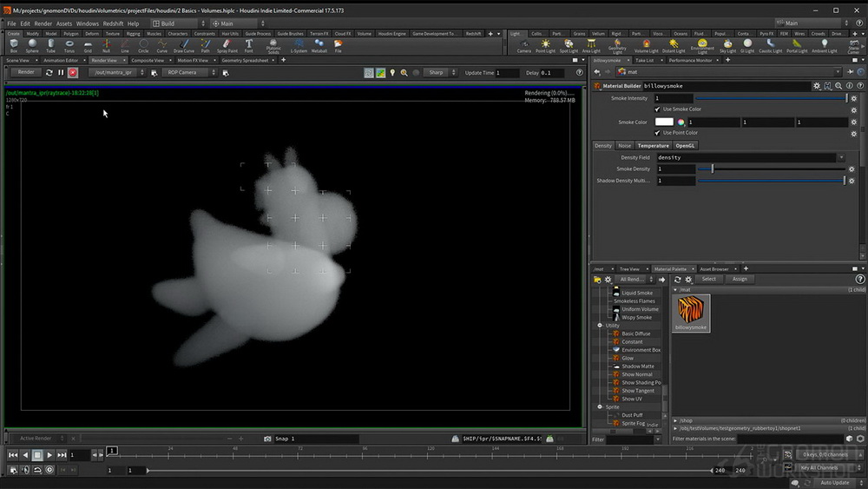Image resolution: width=868 pixels, height=489 pixels.
Task: Click the render zoom magnifier icon
Action: click(x=404, y=73)
